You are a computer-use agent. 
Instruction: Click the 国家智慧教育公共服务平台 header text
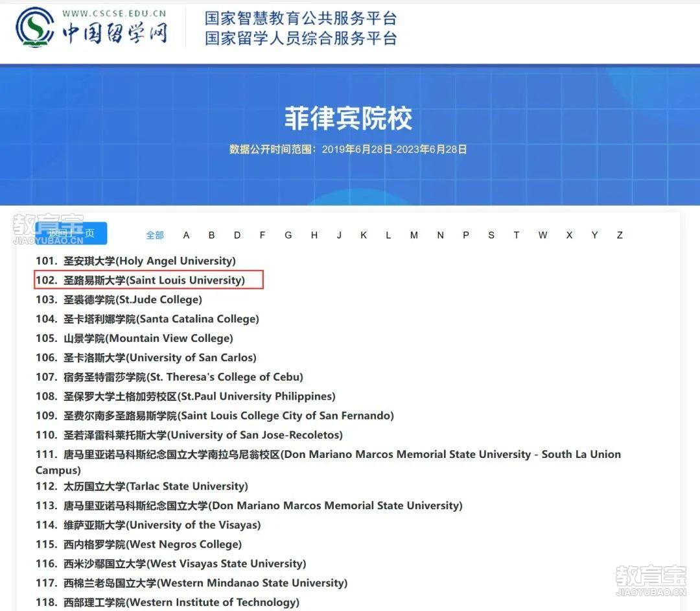(x=301, y=18)
